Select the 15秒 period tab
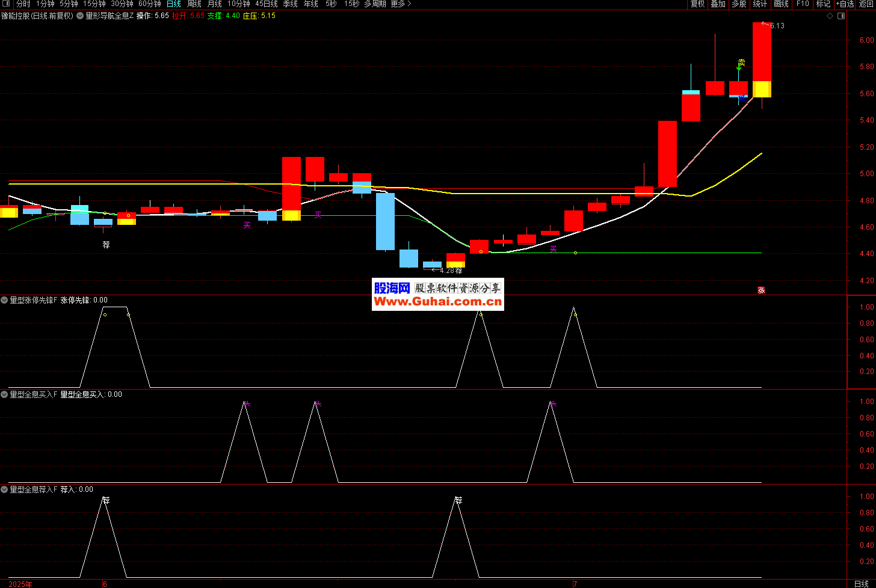 tap(351, 4)
